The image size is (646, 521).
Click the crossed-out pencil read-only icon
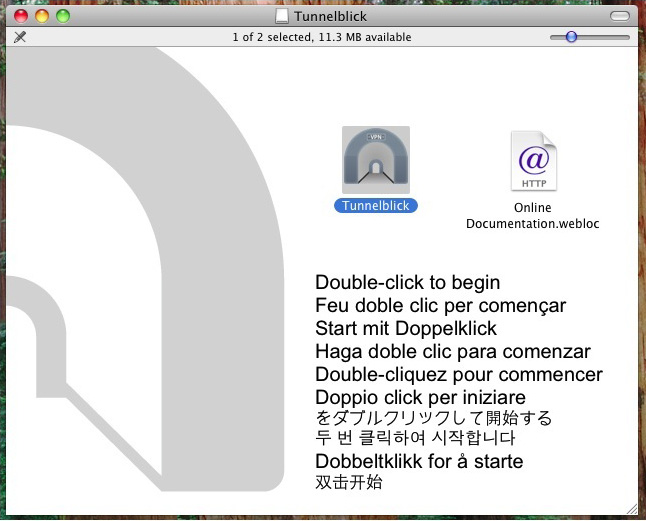pyautogui.click(x=20, y=37)
